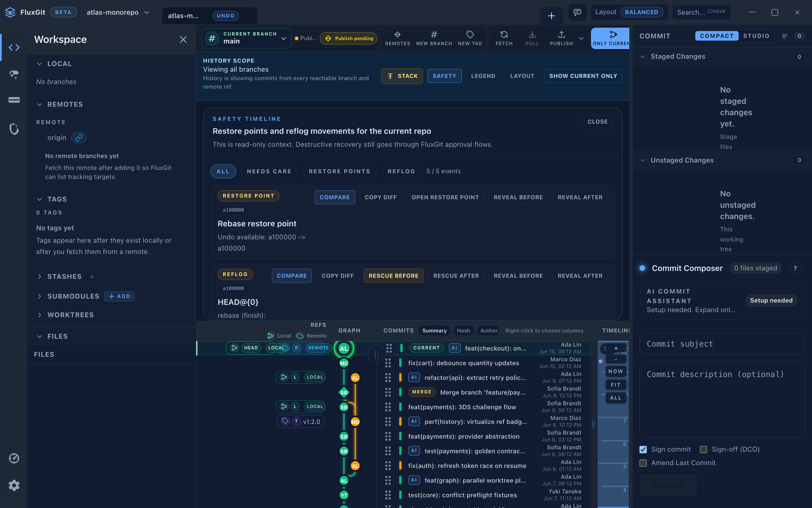The image size is (812, 508).
Task: Open the chat feedback icon
Action: pos(577,12)
